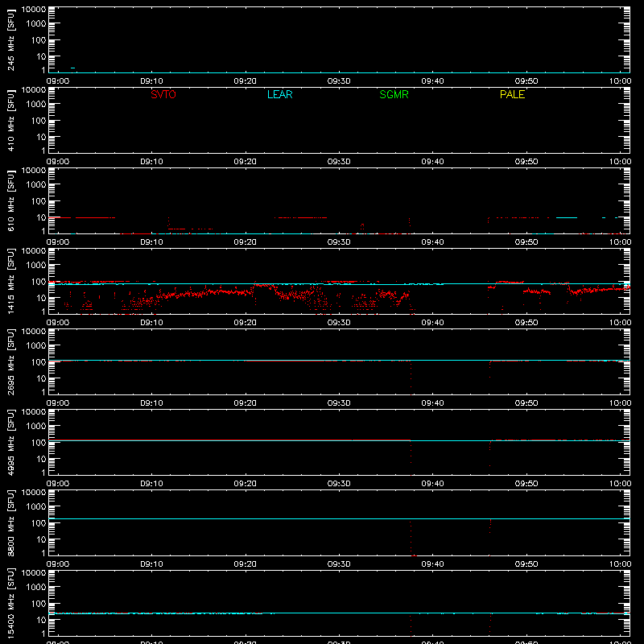Click the green SGMR station legend label
Screen dimensions: 644x644
394,94
